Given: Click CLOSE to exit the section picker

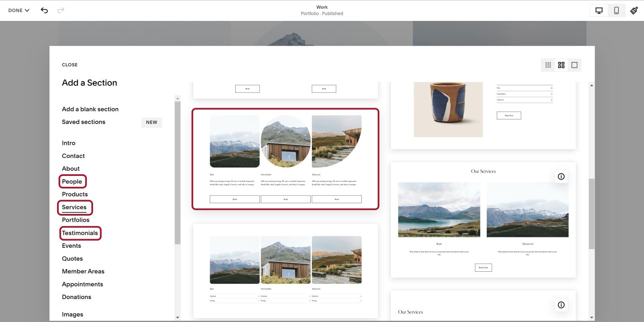Looking at the screenshot, I should 70,64.
